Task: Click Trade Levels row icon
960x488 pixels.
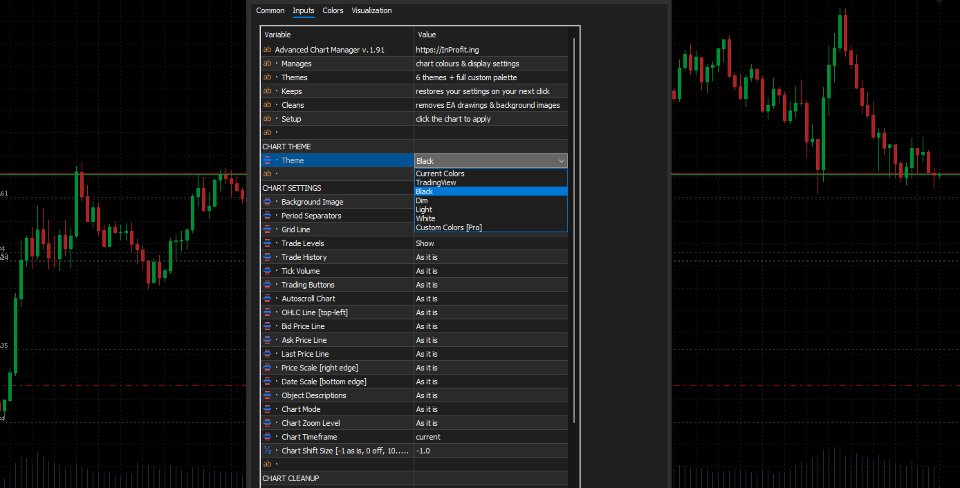Action: coord(267,243)
